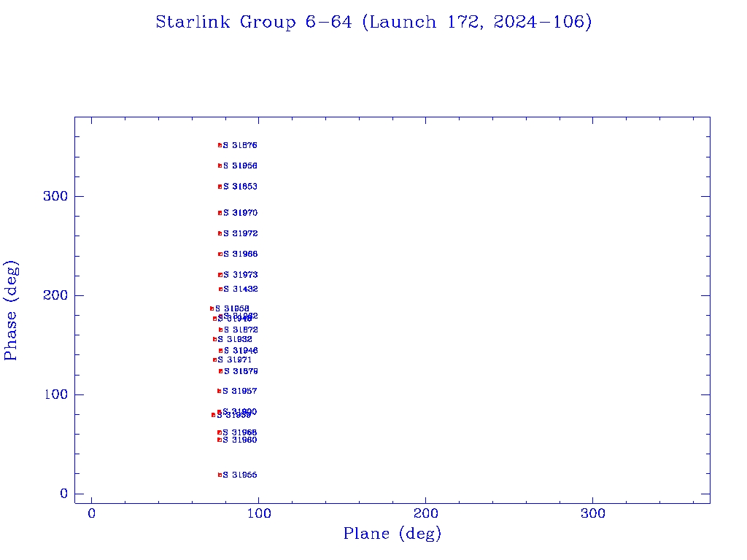Click the satellite label 'S 31960'
747x560 pixels.
pyautogui.click(x=239, y=440)
